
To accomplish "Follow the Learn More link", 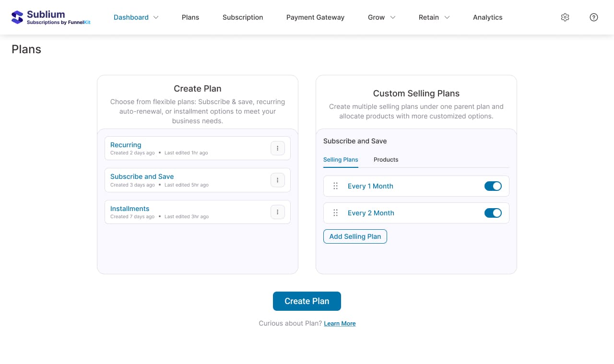I will 340,324.
